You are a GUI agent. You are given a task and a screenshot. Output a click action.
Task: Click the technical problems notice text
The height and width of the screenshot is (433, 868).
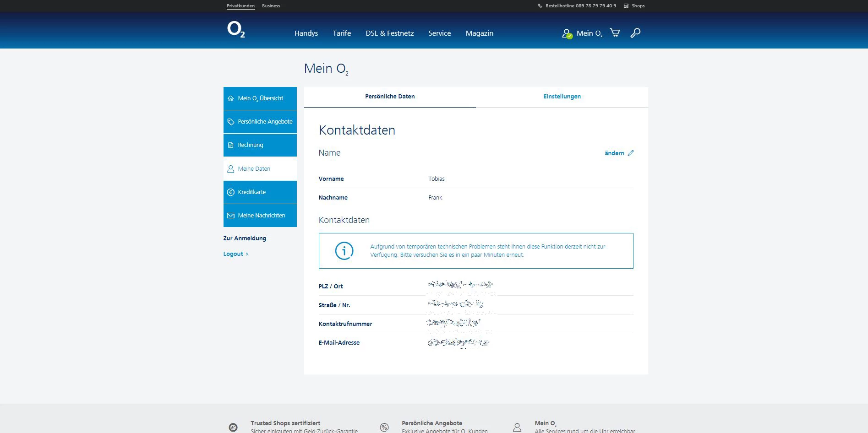488,251
